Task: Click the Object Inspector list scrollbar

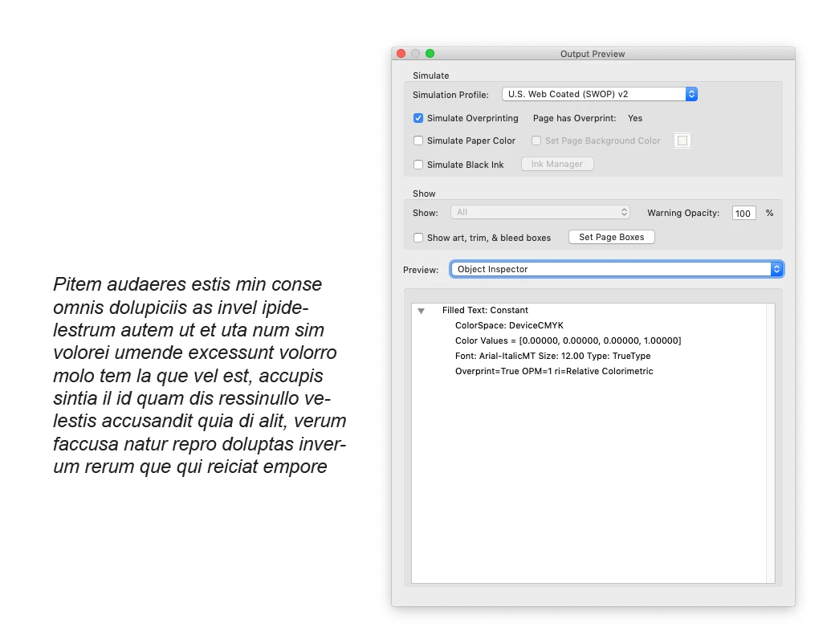Action: (x=771, y=443)
